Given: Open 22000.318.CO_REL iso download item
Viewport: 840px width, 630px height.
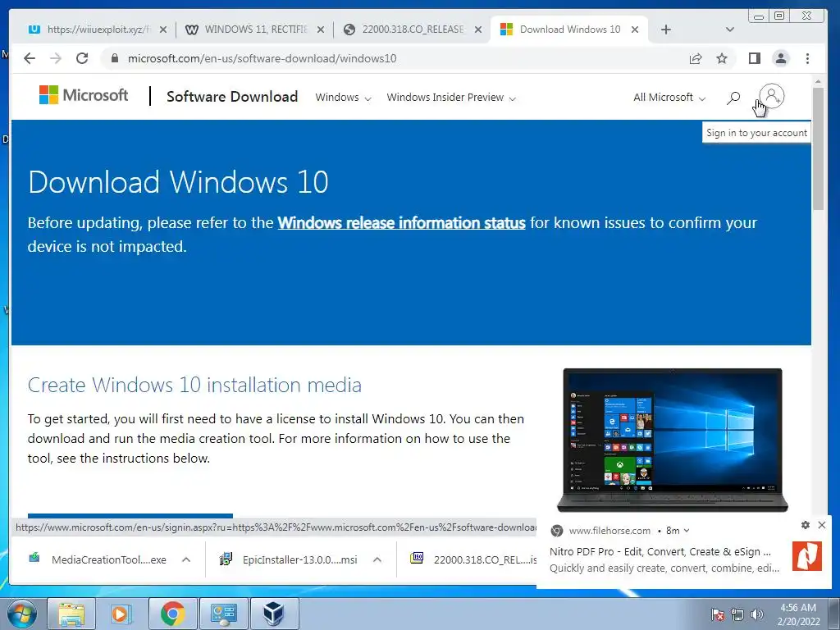Looking at the screenshot, I should pyautogui.click(x=473, y=559).
